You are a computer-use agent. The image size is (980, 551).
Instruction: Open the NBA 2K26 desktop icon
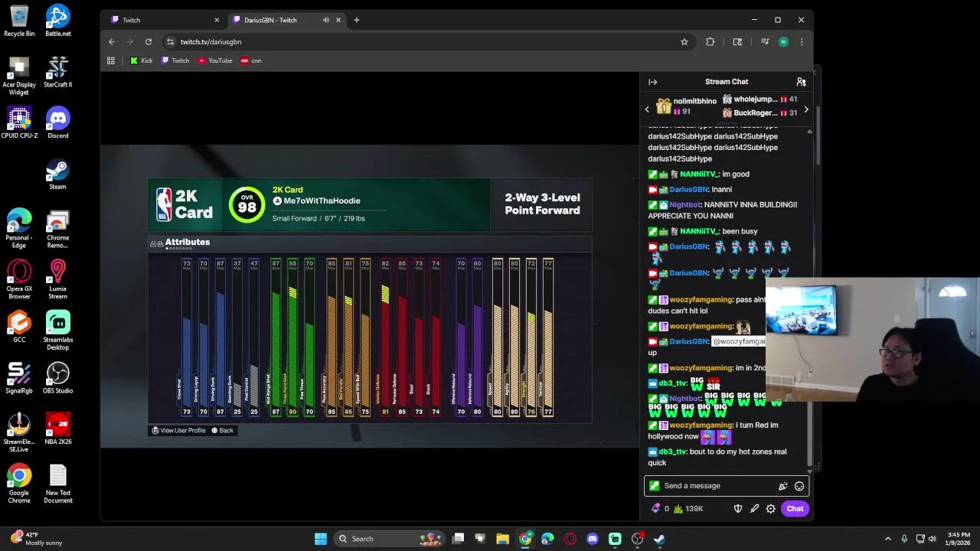point(58,429)
